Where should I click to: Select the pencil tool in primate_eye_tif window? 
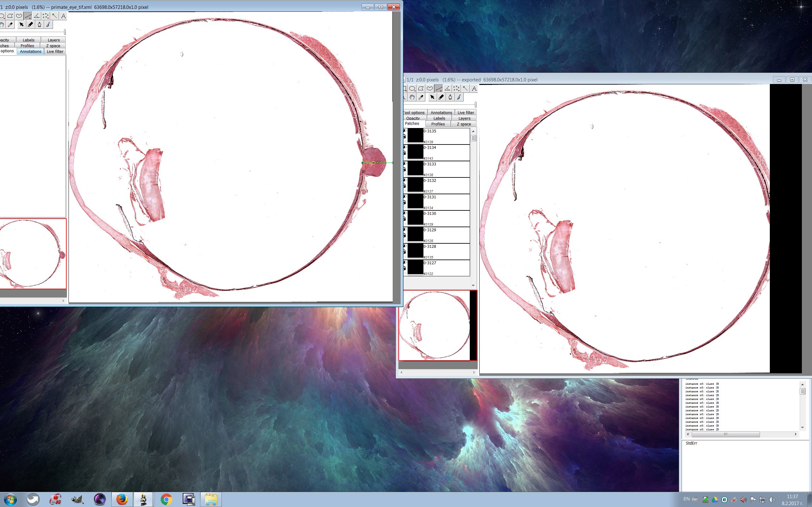(x=30, y=24)
